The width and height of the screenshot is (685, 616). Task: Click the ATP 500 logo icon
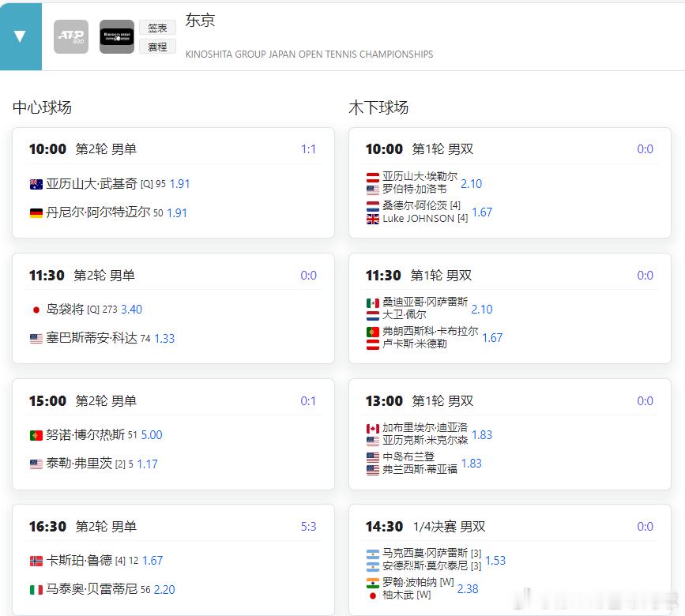tap(71, 36)
